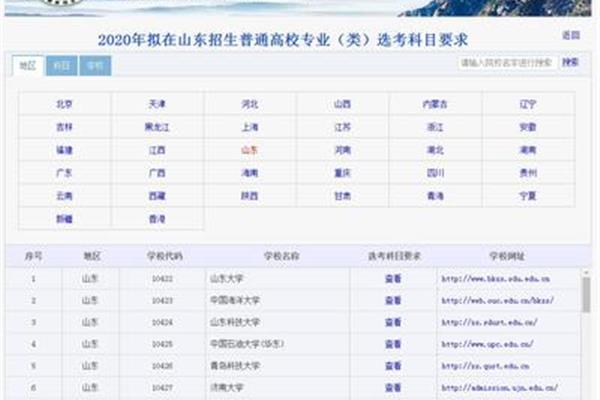Image resolution: width=600 pixels, height=400 pixels.
Task: Open the 山东科技大学 website URL
Action: tap(490, 322)
